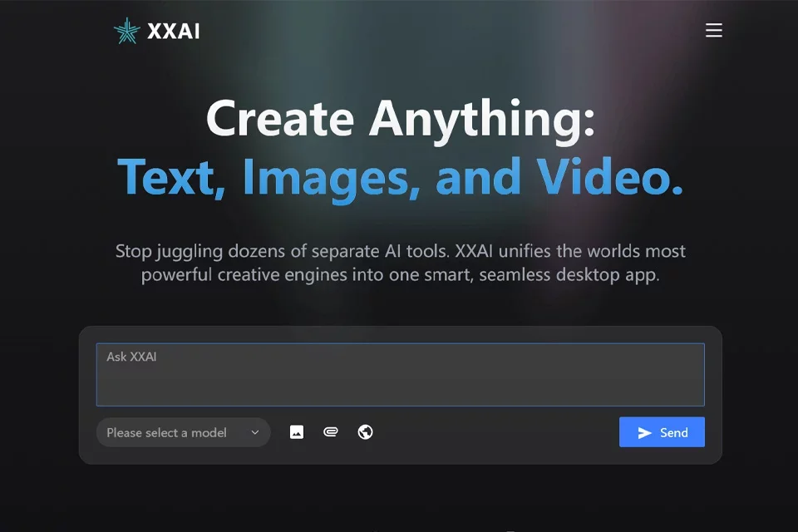Open the hamburger menu
This screenshot has height=532, width=798.
coord(713,30)
